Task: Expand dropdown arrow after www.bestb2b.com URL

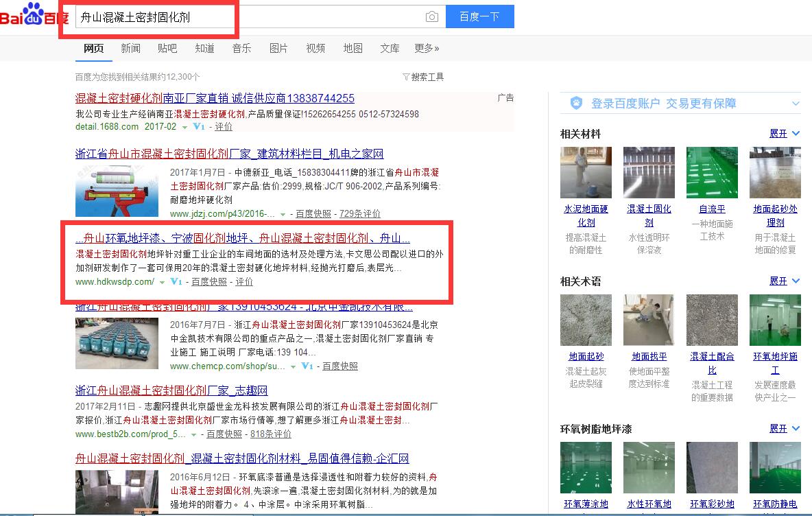Action: click(193, 434)
